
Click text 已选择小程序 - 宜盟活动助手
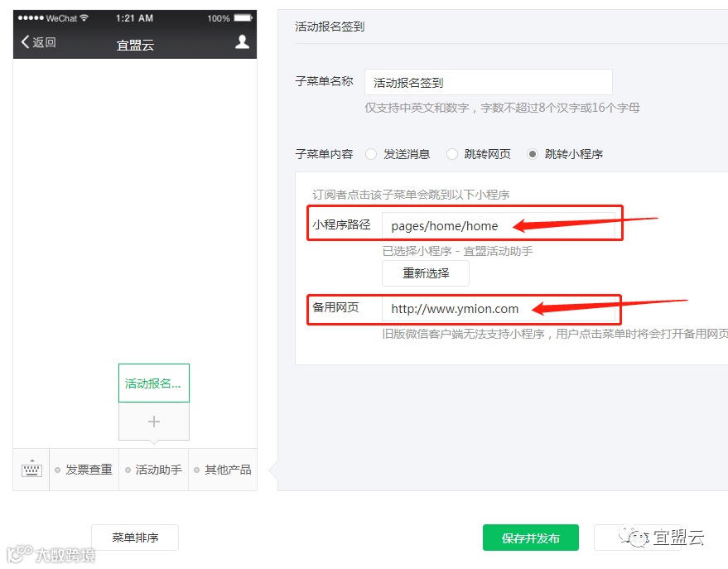tap(457, 251)
